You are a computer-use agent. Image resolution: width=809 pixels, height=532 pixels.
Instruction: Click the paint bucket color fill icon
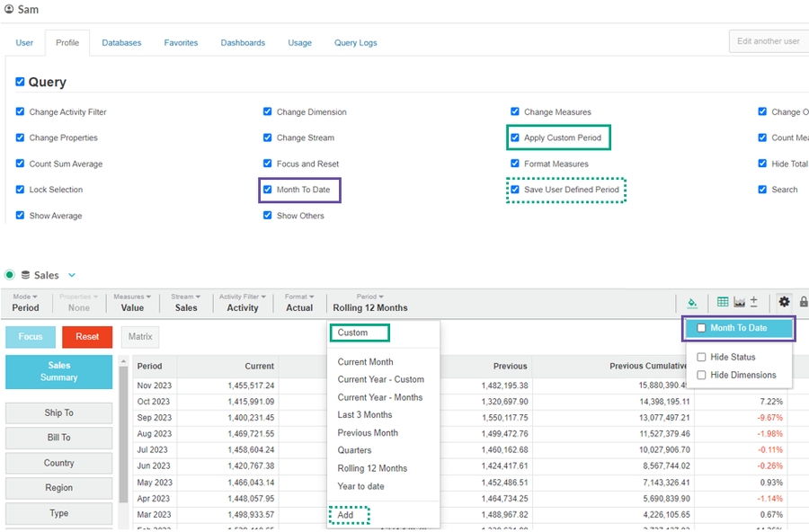click(x=692, y=303)
